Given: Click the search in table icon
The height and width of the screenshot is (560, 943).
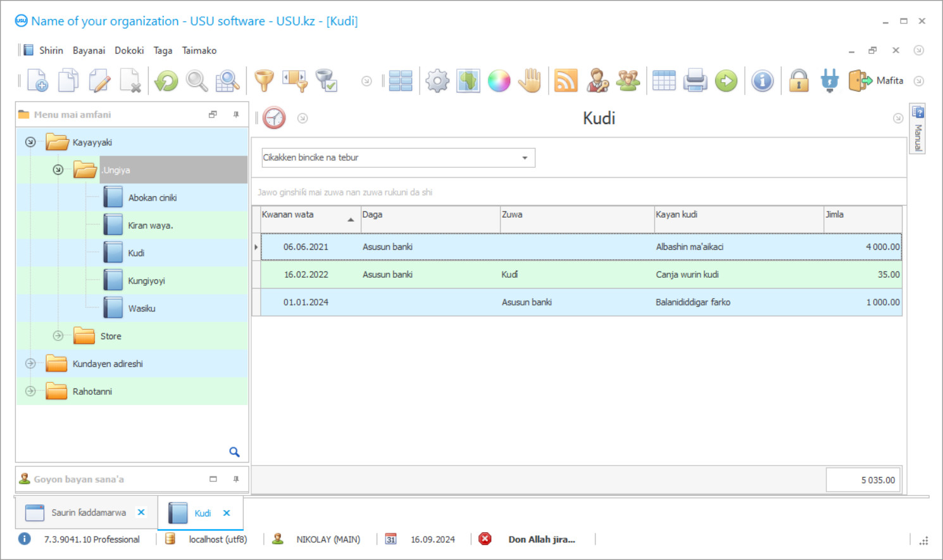Looking at the screenshot, I should click(227, 81).
